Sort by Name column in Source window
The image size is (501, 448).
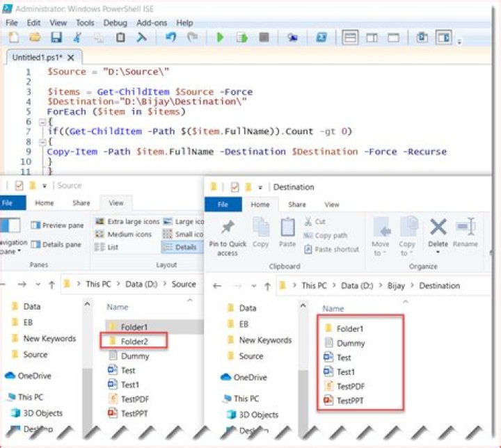[118, 307]
